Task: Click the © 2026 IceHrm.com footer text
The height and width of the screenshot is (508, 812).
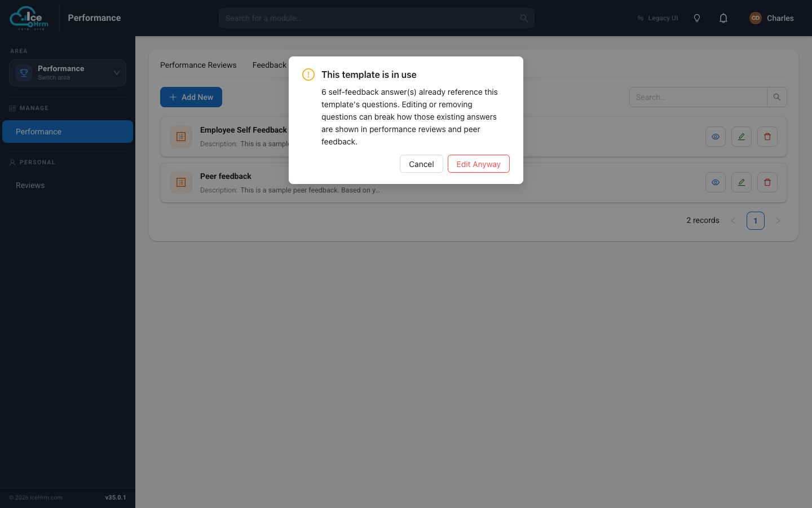Action: point(36,497)
